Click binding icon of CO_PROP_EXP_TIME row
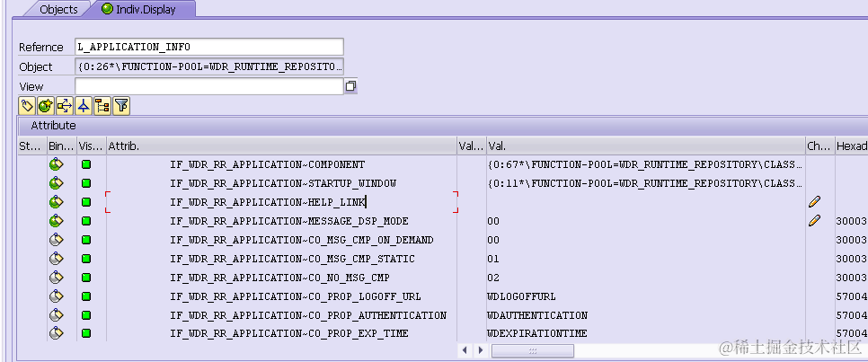868x362 pixels. pyautogui.click(x=56, y=334)
